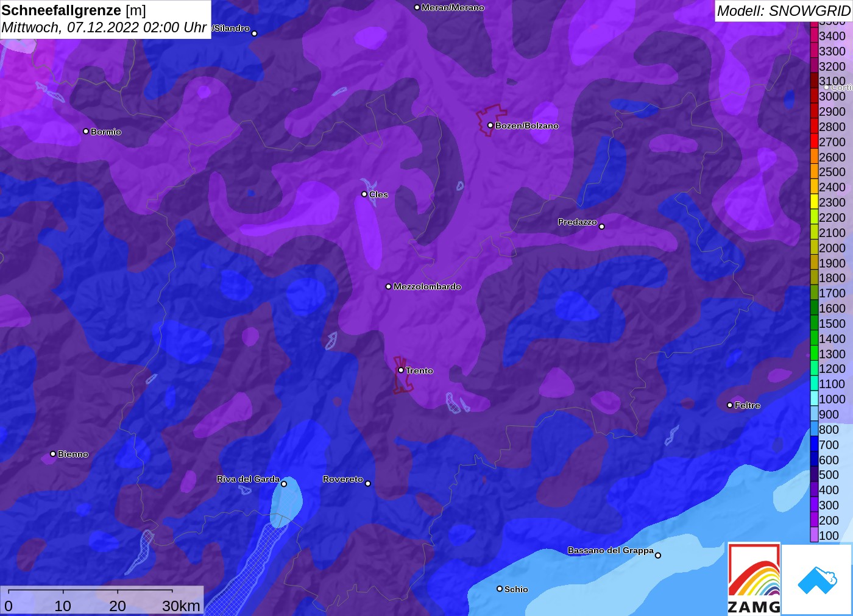
Task: Click the 3400 legend value
Action: (832, 36)
